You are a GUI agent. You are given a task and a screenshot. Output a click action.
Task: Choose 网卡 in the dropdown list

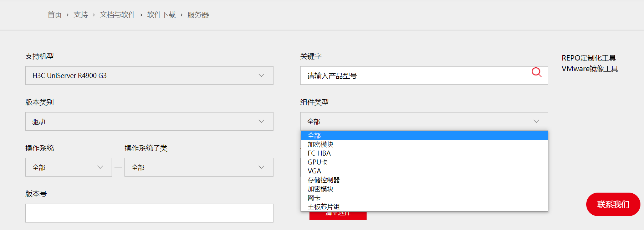coord(314,198)
